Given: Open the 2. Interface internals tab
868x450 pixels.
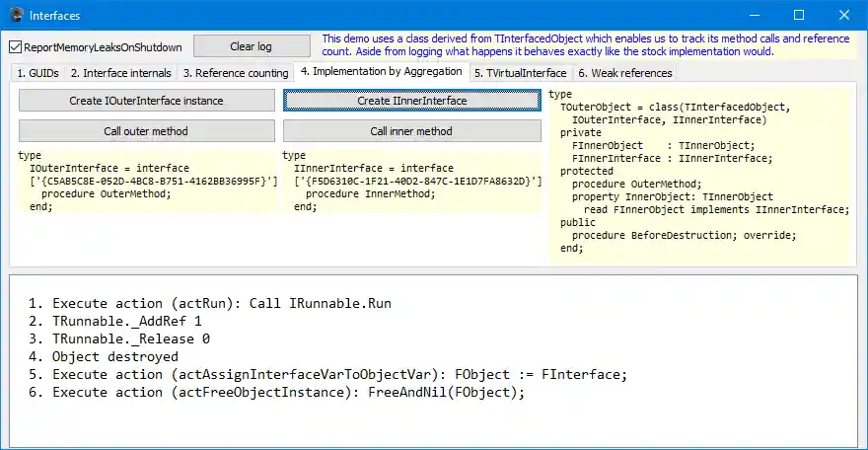Looking at the screenshot, I should pyautogui.click(x=120, y=73).
